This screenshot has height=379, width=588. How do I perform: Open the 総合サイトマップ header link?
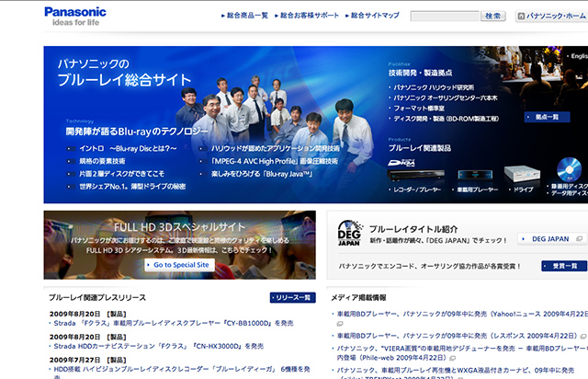tap(372, 16)
